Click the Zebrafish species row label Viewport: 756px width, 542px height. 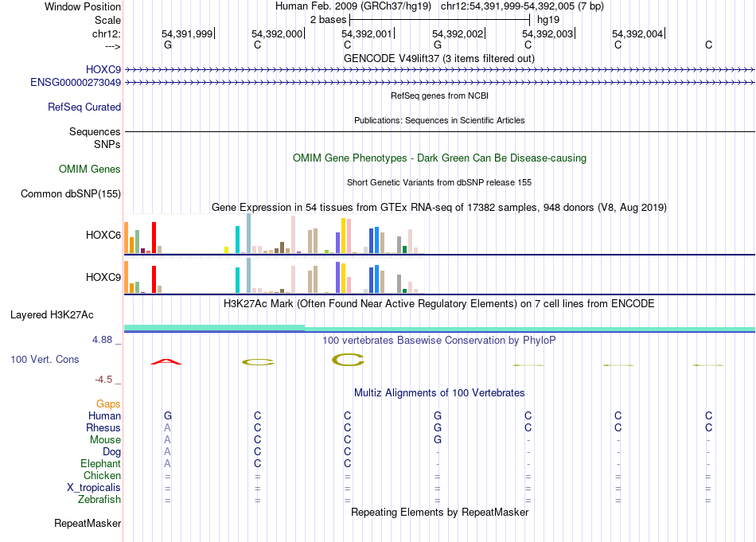point(99,499)
